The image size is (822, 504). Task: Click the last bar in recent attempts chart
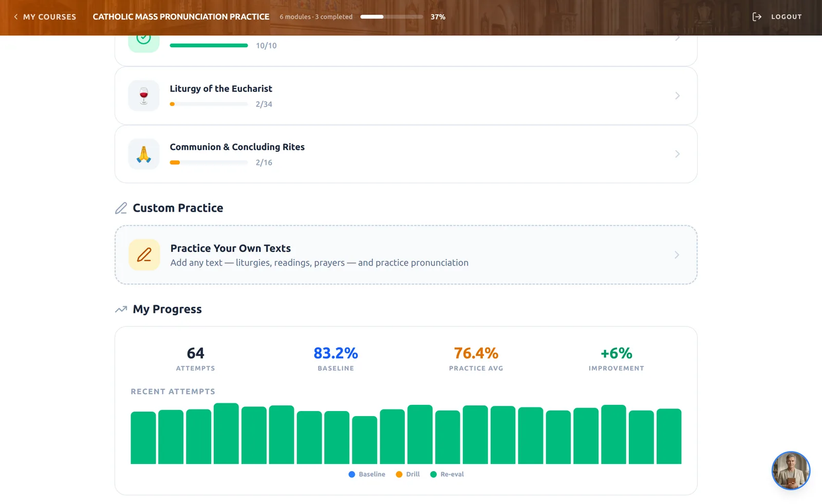pyautogui.click(x=669, y=436)
